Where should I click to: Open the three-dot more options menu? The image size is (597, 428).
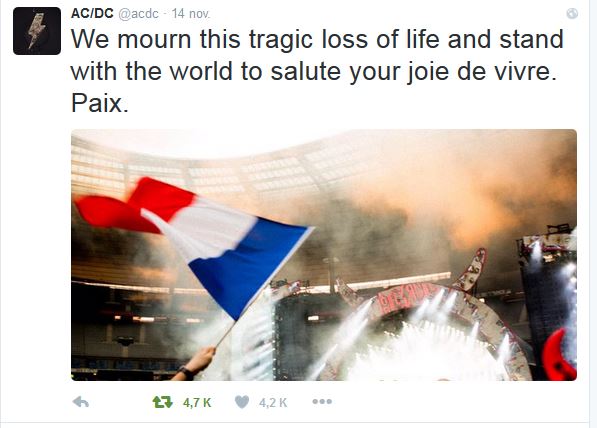coord(322,401)
